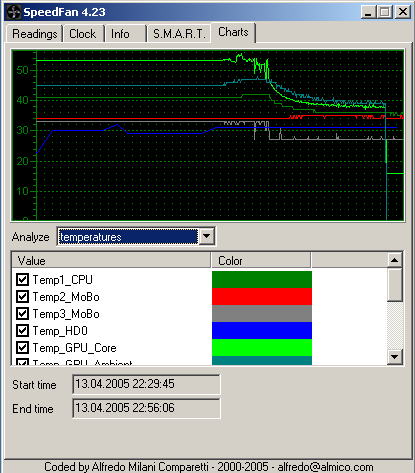The image size is (415, 473).
Task: Click the Analyze label
Action: click(x=30, y=237)
